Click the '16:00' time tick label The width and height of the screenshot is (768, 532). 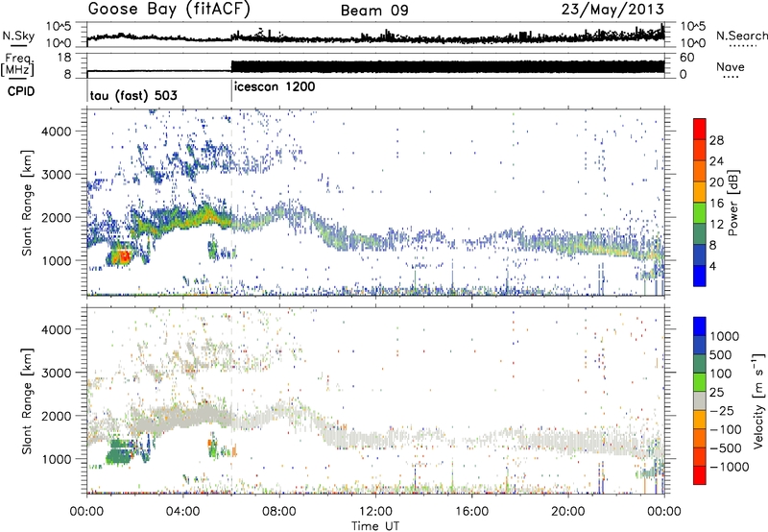[x=471, y=512]
